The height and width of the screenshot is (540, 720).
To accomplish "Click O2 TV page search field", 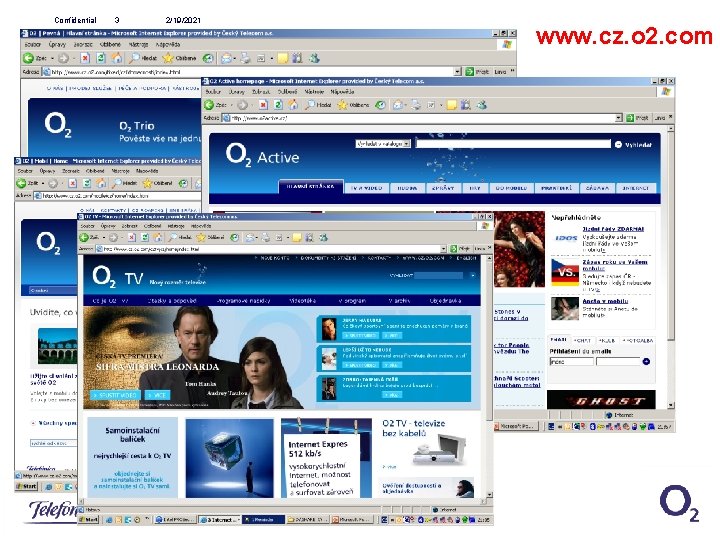I will tap(439, 275).
